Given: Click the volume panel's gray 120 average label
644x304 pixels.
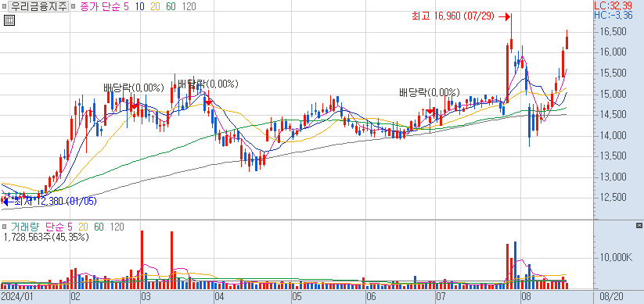Looking at the screenshot, I should [117, 227].
